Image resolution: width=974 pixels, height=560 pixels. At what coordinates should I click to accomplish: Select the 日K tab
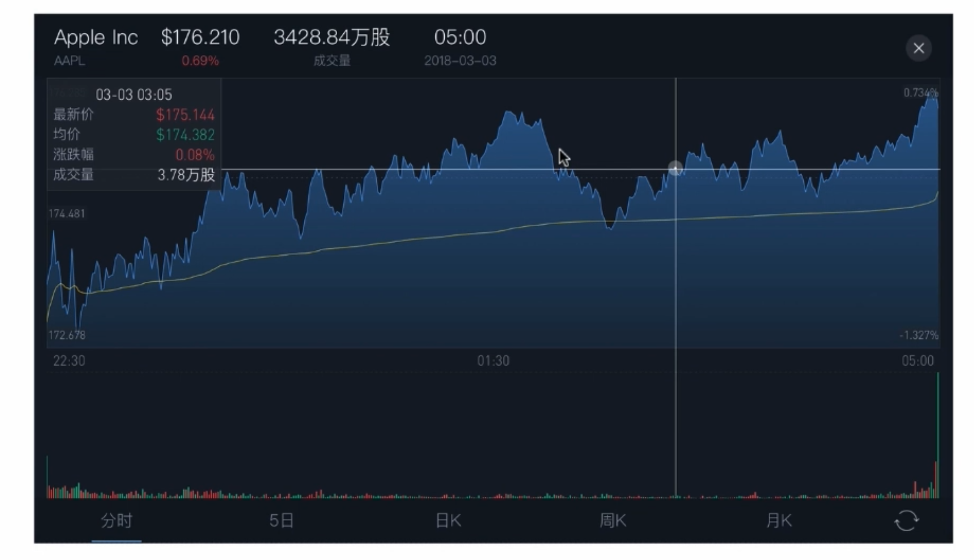pyautogui.click(x=448, y=520)
